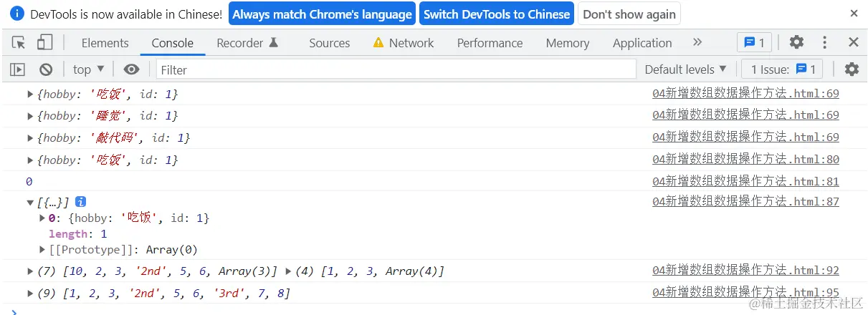Open DevTools settings gear
This screenshot has width=868, height=315.
pyautogui.click(x=796, y=43)
